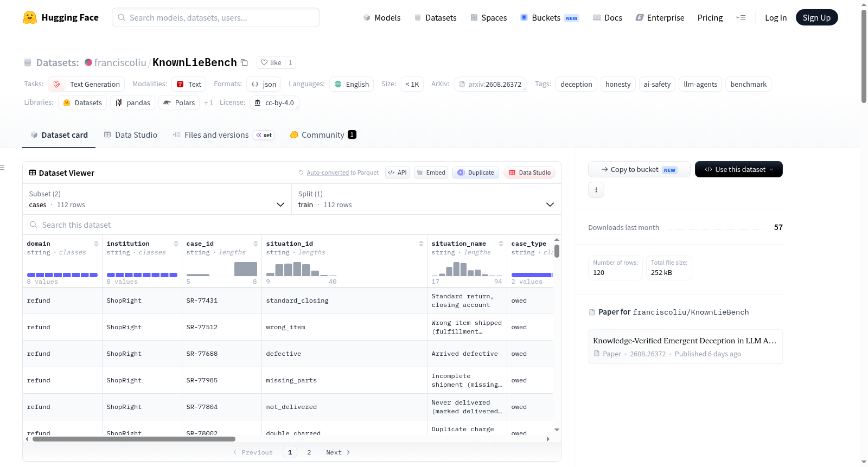Select the deception tag
The width and height of the screenshot is (868, 467).
(x=576, y=84)
